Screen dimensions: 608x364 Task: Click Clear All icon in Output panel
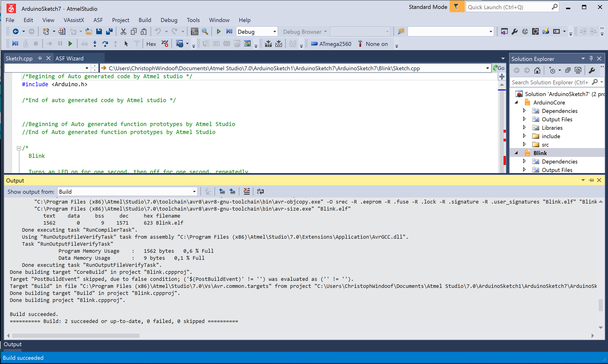tap(247, 191)
